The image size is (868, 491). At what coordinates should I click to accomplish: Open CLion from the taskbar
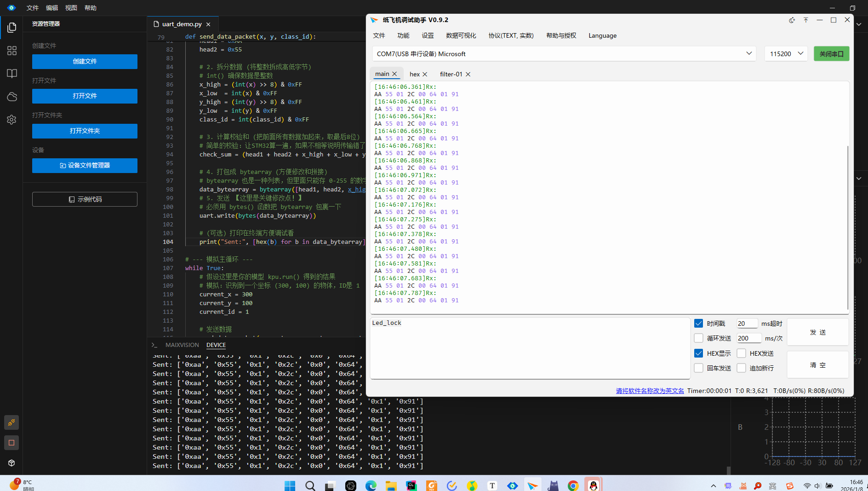[411, 485]
